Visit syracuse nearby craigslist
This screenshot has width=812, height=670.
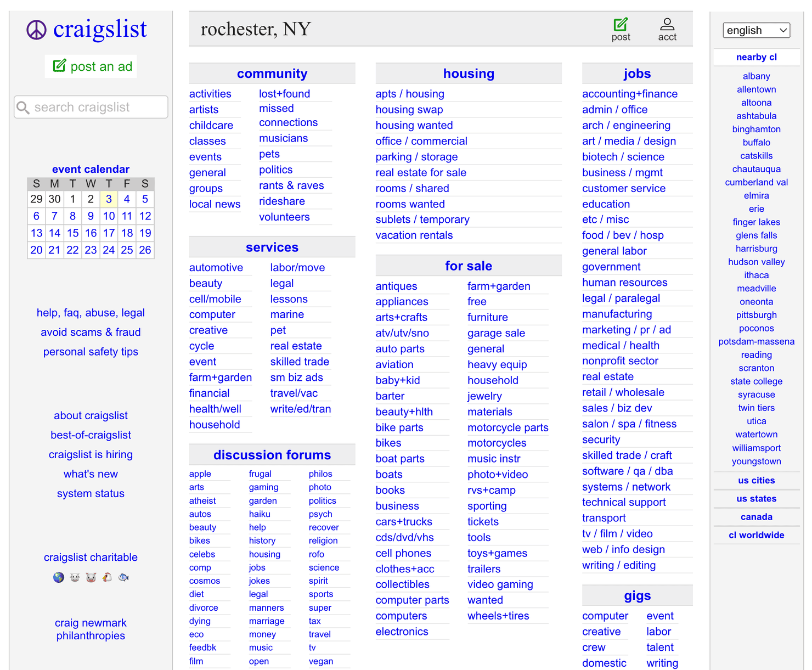pyautogui.click(x=756, y=395)
